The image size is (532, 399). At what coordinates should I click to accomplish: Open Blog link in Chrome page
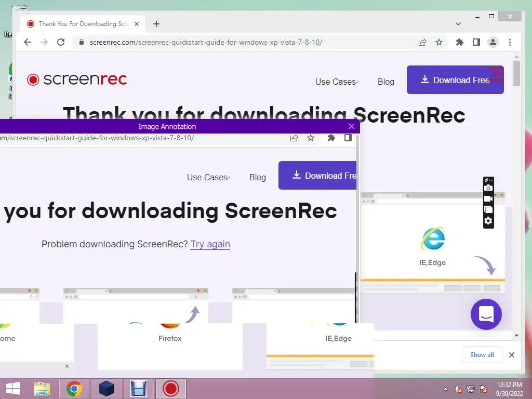point(386,82)
